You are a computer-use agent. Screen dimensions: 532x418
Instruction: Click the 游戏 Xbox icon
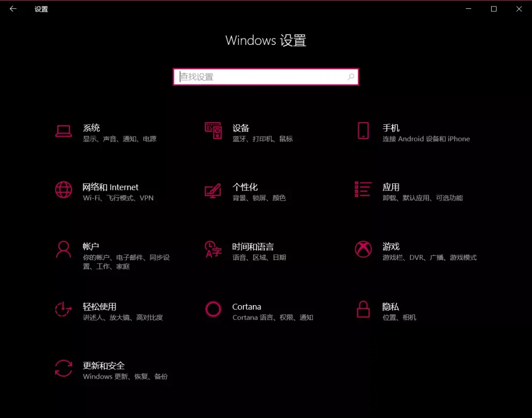(363, 249)
